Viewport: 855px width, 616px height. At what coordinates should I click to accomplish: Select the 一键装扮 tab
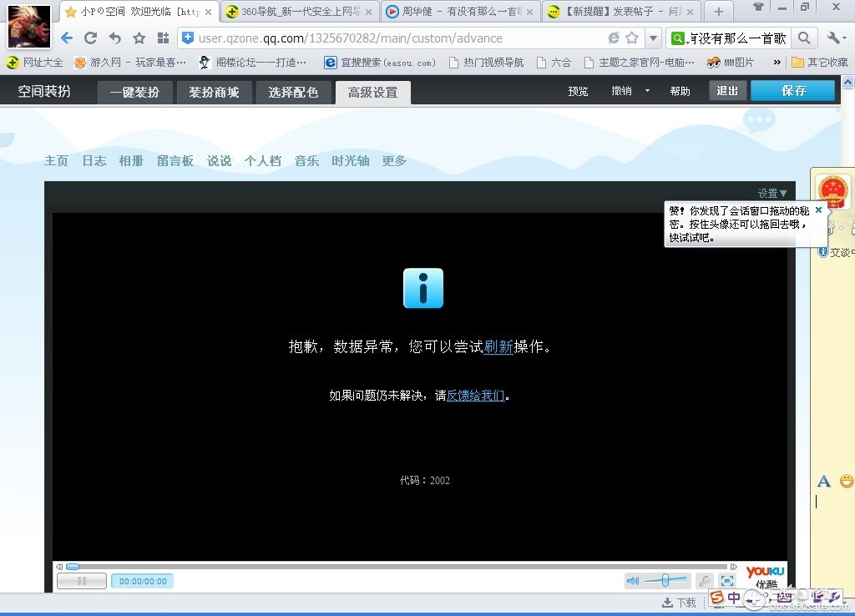click(x=134, y=92)
